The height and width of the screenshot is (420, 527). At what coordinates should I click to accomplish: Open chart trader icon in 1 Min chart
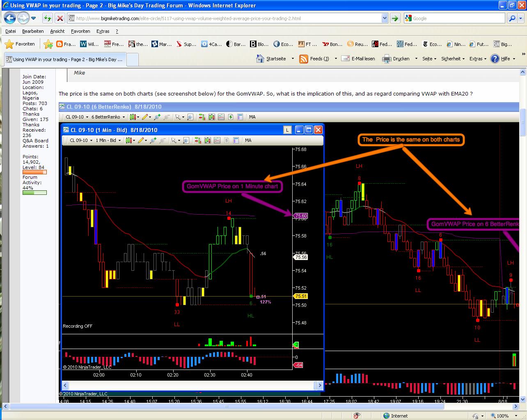tap(198, 140)
